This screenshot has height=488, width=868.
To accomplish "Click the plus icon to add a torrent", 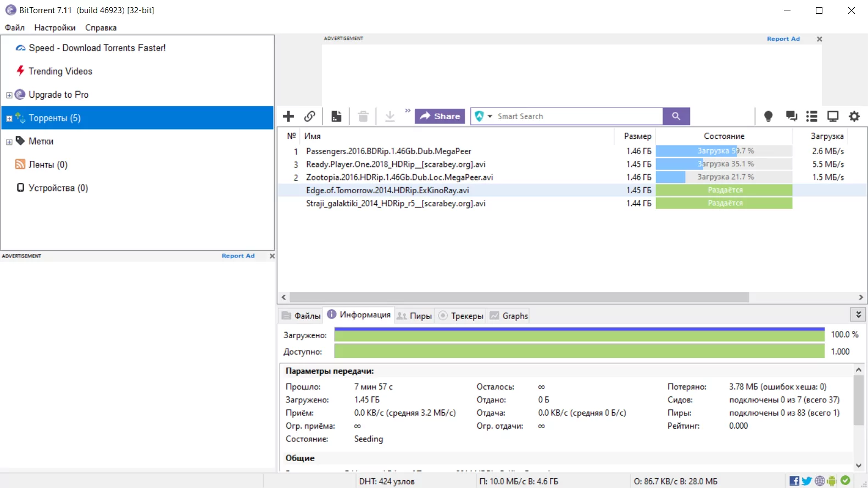I will pyautogui.click(x=288, y=116).
